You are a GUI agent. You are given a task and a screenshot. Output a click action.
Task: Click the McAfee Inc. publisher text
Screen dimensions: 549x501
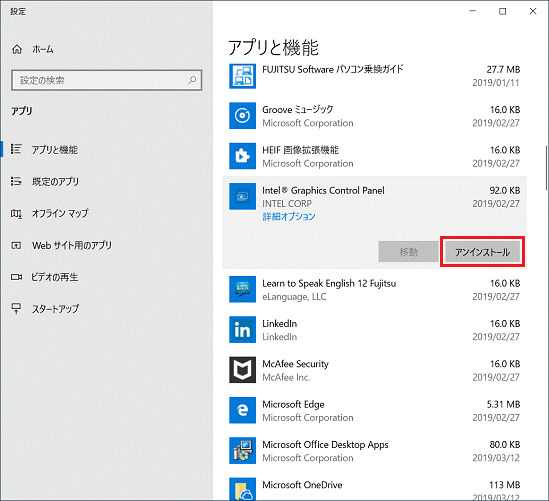coord(286,377)
